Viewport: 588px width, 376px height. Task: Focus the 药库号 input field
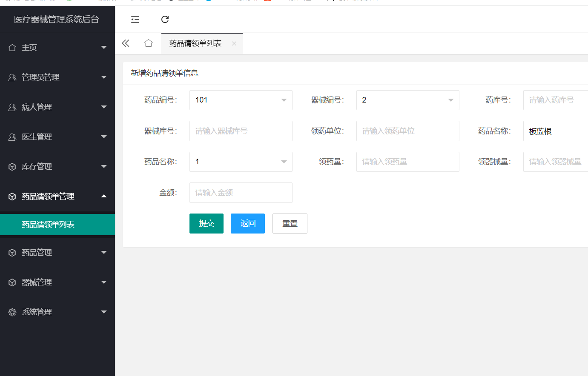point(556,100)
